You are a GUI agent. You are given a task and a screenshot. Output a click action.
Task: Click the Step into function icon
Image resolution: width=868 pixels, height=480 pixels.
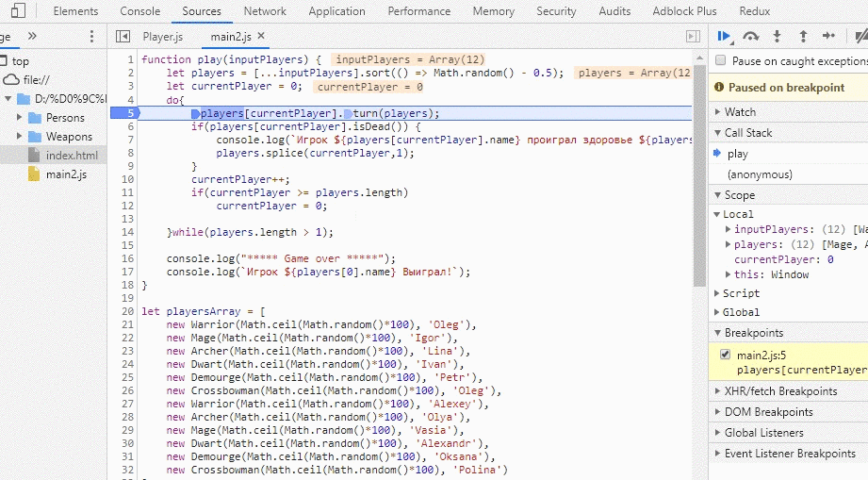click(777, 36)
